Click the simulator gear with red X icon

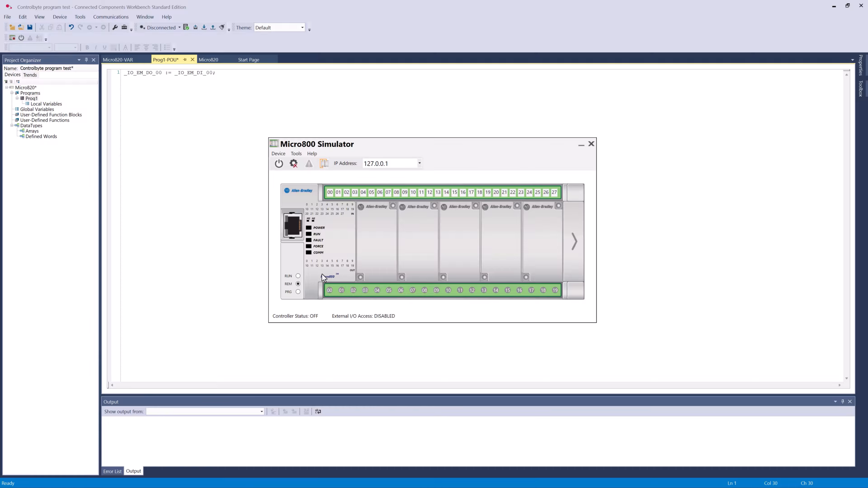294,164
